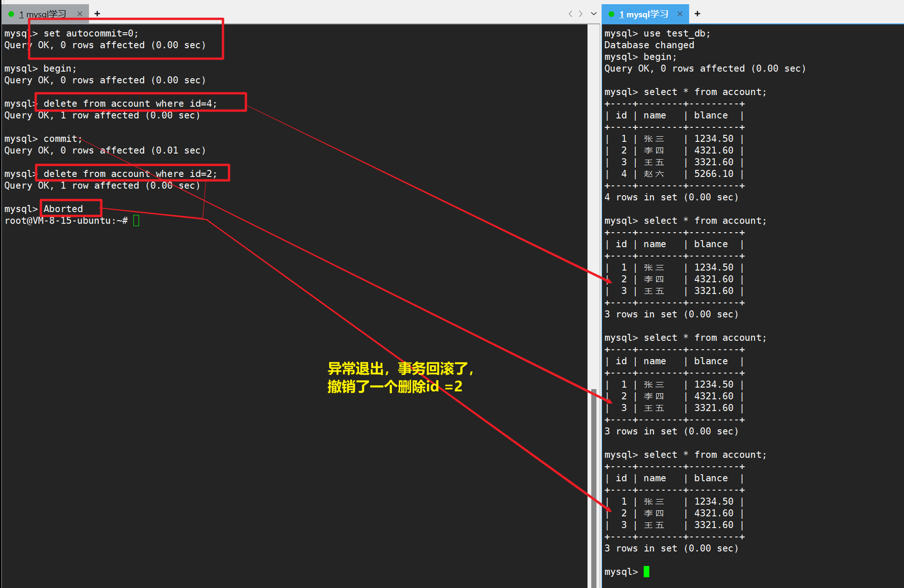Click green status dot on right tab
904x588 pixels.
pos(611,14)
